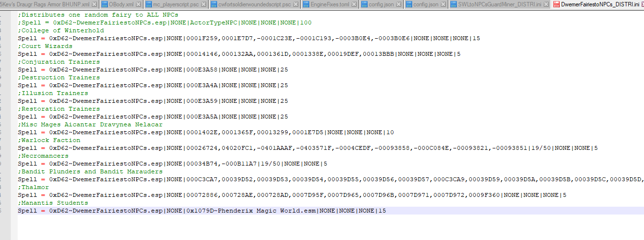Click the Spell line containing 000E3A5A
This screenshot has width=644, height=240.
tap(153, 117)
